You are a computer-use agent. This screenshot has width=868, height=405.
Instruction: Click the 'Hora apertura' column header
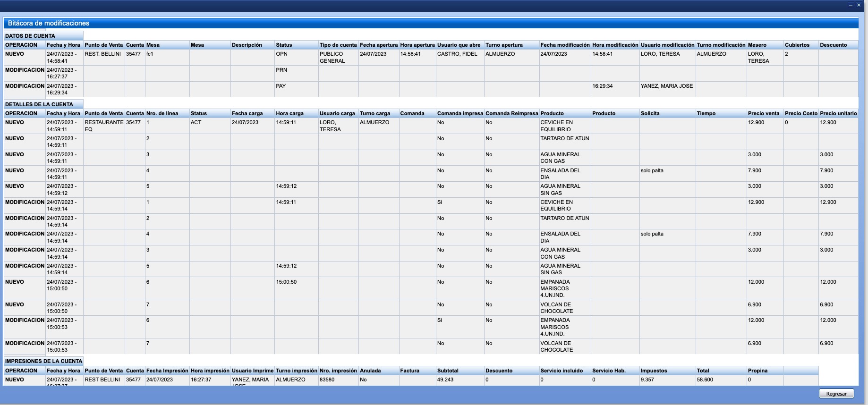[417, 45]
